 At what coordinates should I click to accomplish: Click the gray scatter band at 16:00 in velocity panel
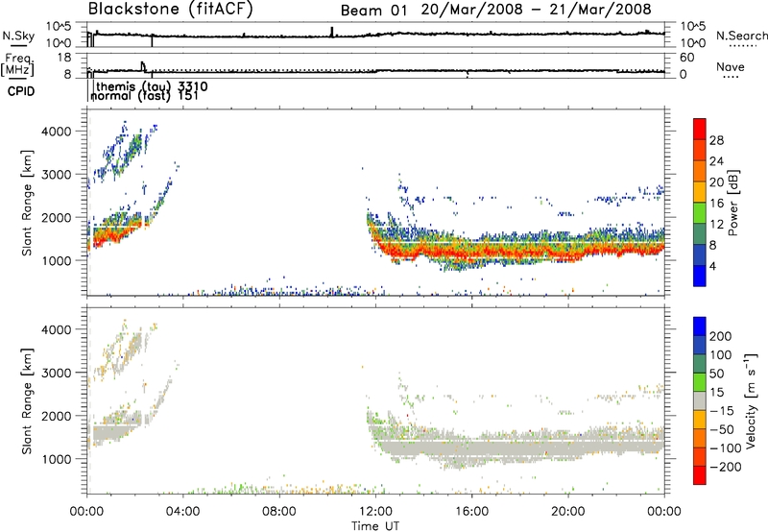coord(471,447)
